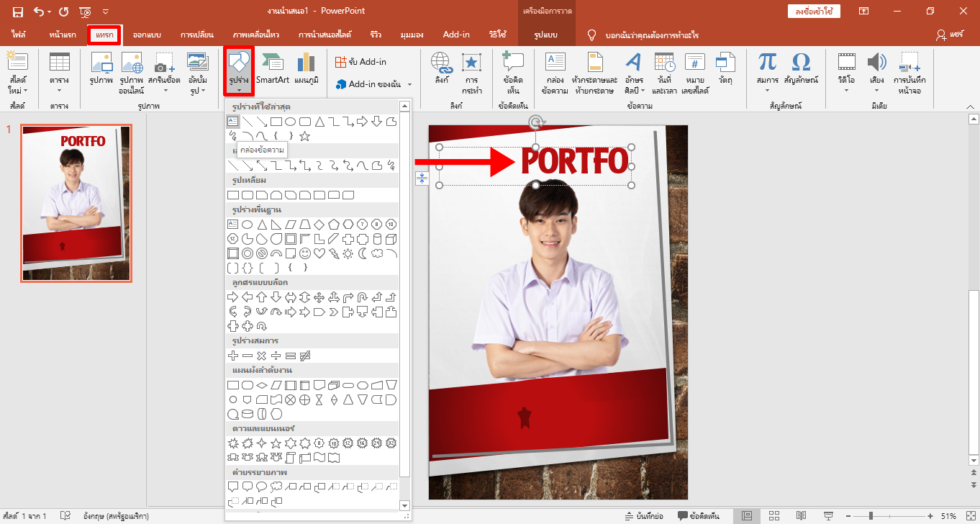
Task: Click the Chart (แผนภูมิ) icon
Action: pyautogui.click(x=307, y=70)
